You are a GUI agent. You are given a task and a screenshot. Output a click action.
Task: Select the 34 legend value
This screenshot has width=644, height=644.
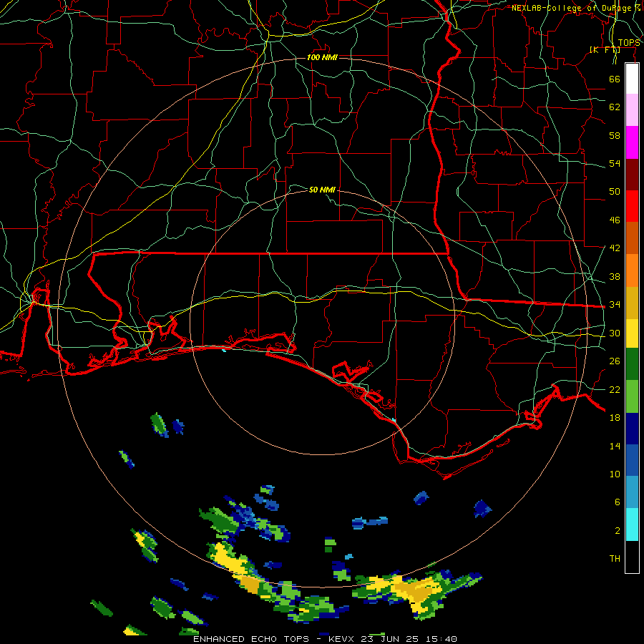pos(615,304)
